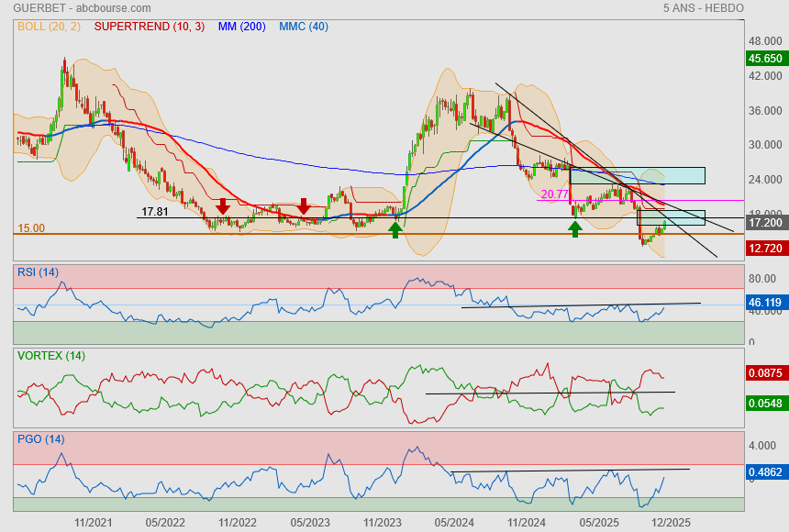
Task: Click the red 0.0875 Vortex value tag
Action: coord(765,373)
